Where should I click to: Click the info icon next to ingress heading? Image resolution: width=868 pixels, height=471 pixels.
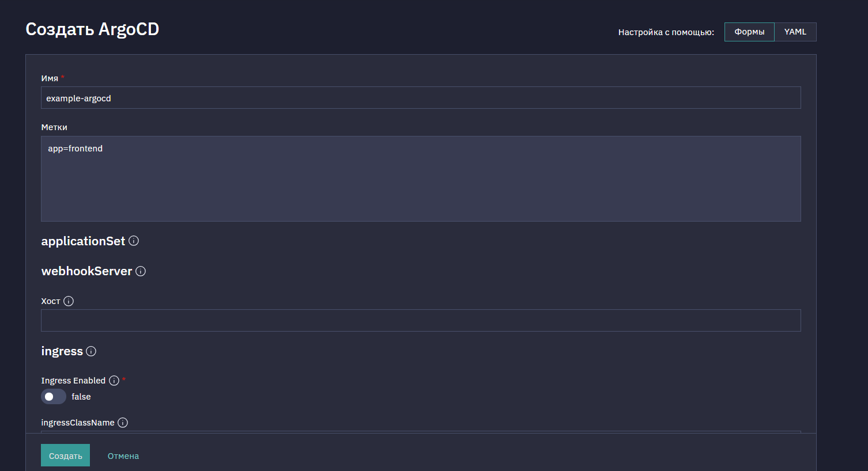coord(91,351)
